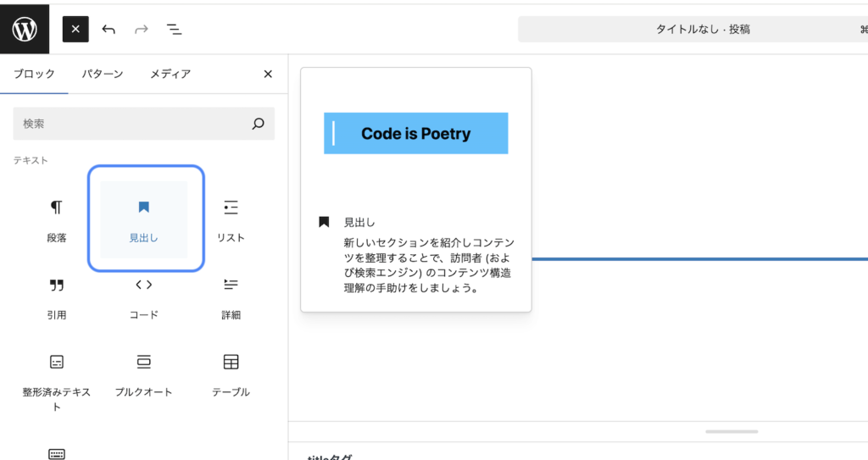868x460 pixels.
Task: Click the search magnifier icon
Action: pyautogui.click(x=258, y=124)
